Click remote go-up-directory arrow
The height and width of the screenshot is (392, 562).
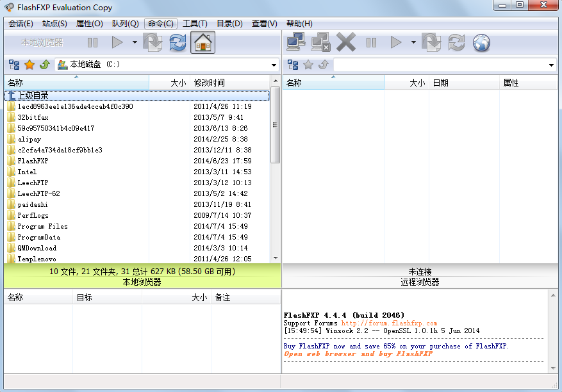323,65
